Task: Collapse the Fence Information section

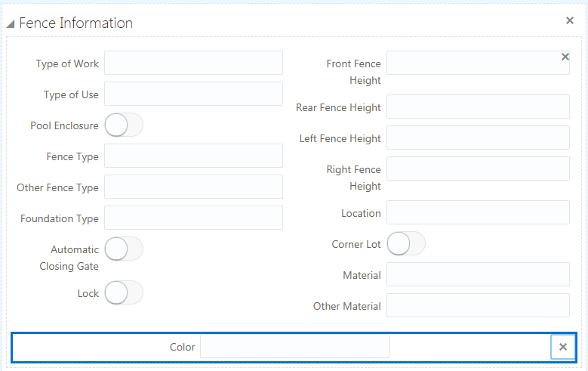Action: [11, 23]
